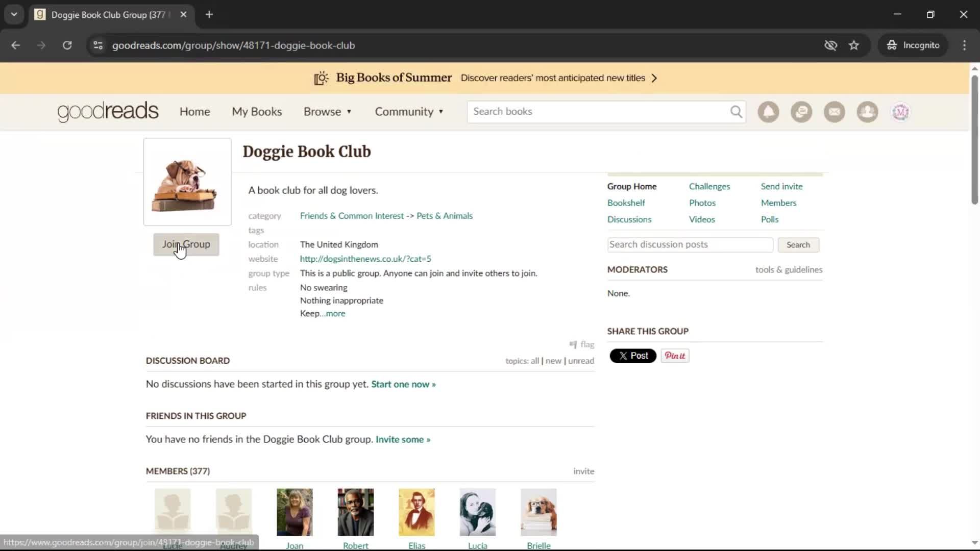Click the goodreads logo
This screenshot has height=551, width=980.
(108, 112)
